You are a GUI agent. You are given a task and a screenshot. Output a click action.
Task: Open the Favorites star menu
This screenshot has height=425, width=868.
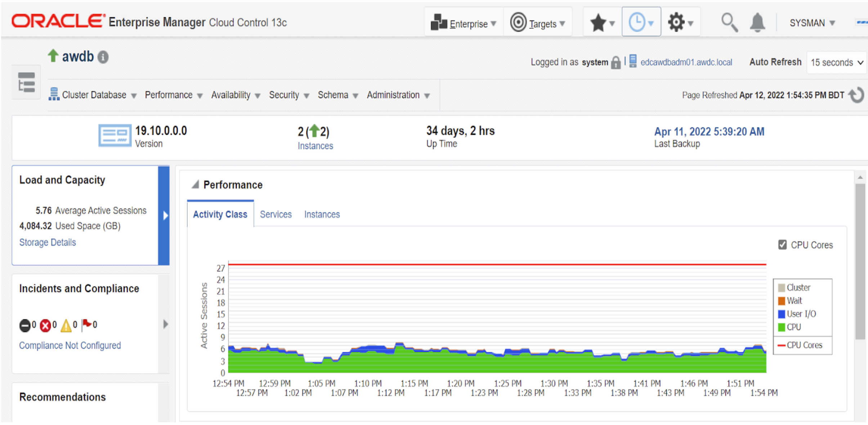point(602,23)
